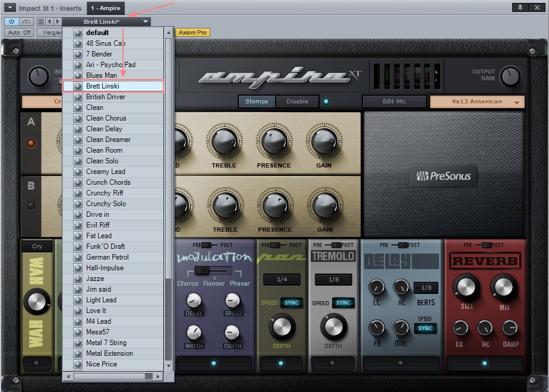The width and height of the screenshot is (549, 392).
Task: Click the preset icon beside Fat Lead
Action: pos(78,236)
